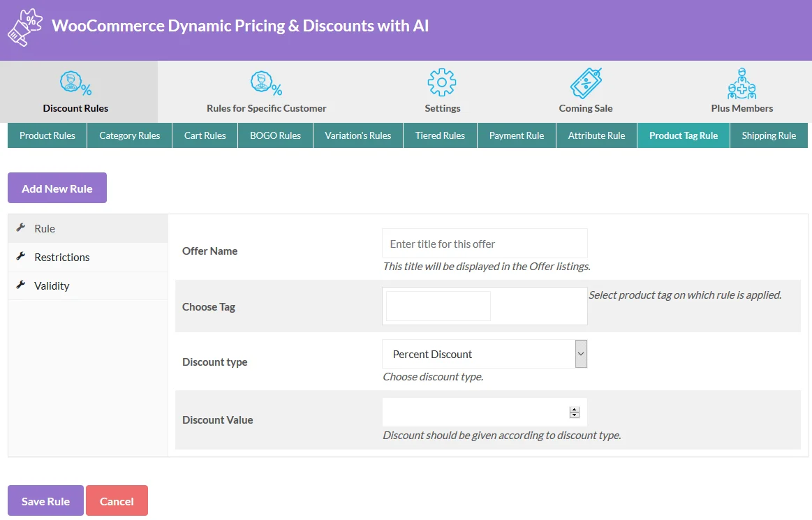Viewport: 812px width, 520px height.
Task: Click the plugin megaphone logo in header
Action: 24,27
